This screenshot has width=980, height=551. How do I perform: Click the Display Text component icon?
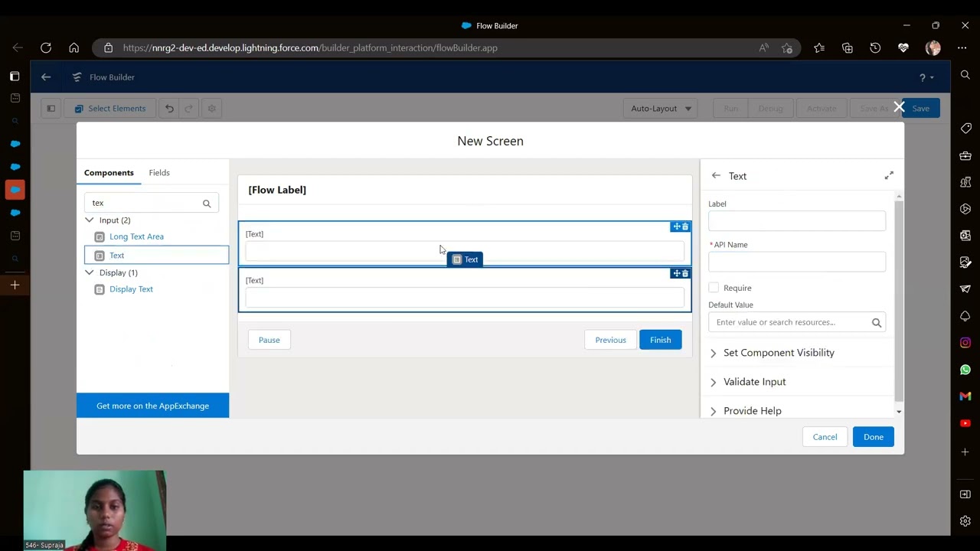(x=100, y=289)
